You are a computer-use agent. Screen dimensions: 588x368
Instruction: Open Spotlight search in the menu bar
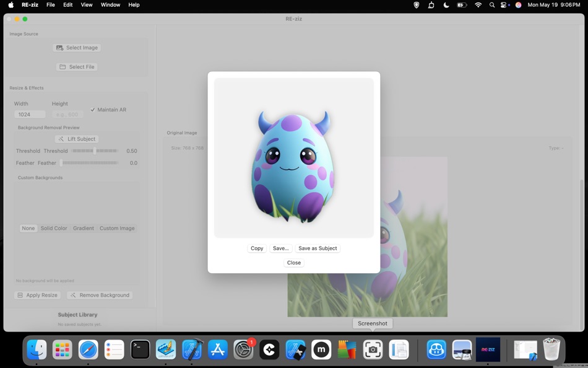pos(491,5)
